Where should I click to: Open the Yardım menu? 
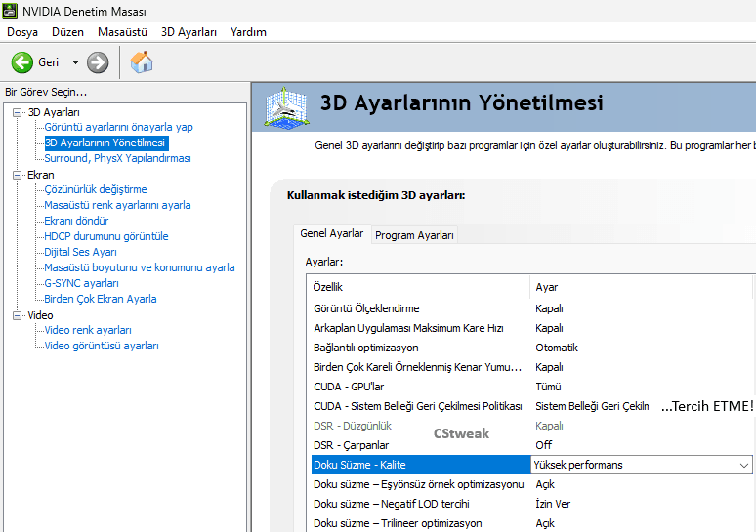(x=248, y=32)
